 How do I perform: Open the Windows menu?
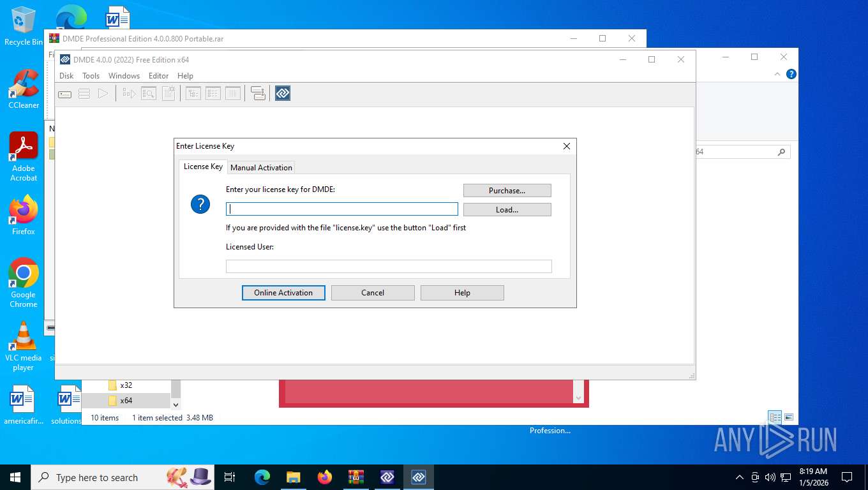point(124,76)
